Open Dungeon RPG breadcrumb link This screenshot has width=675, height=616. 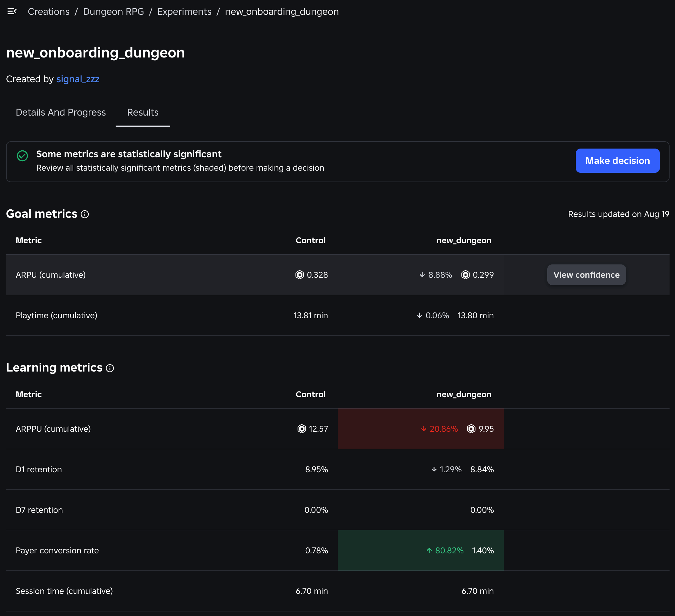click(x=114, y=11)
